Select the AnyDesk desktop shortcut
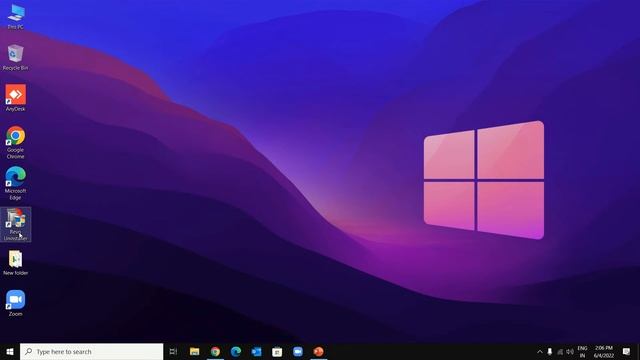 coord(16,98)
